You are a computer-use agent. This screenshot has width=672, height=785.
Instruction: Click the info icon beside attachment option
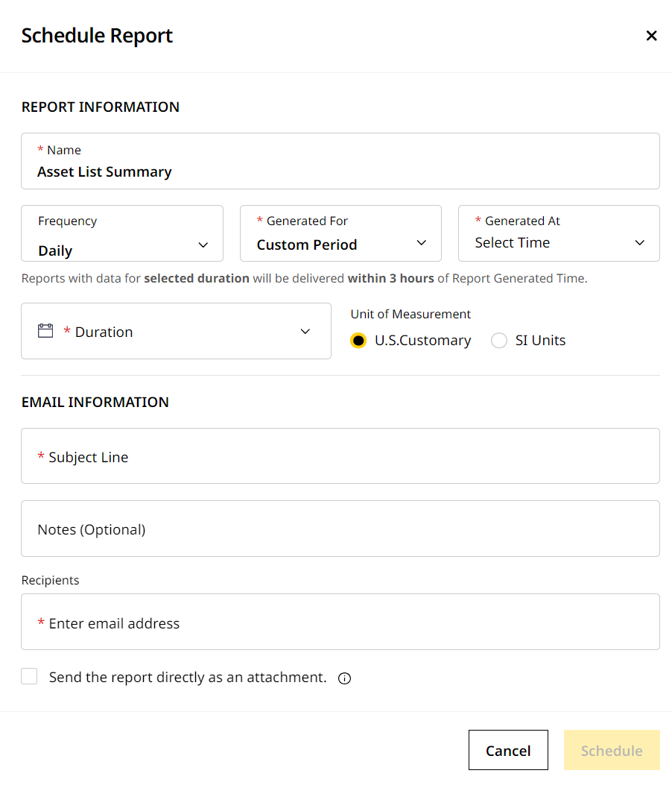click(x=344, y=678)
